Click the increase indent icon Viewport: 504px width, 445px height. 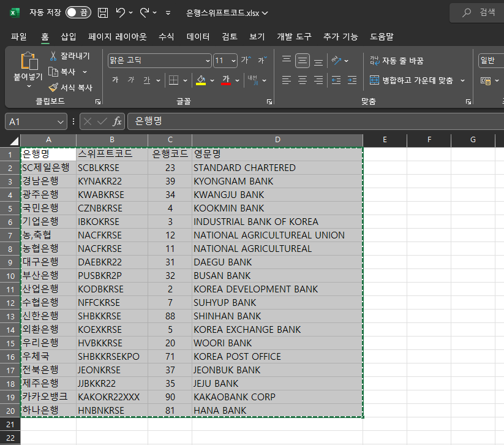(x=352, y=80)
